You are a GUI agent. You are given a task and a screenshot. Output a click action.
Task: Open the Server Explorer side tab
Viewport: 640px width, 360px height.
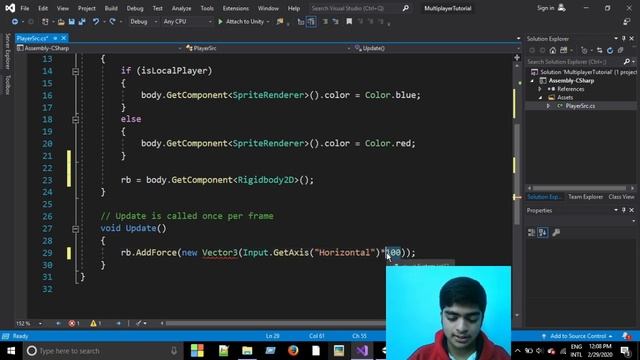[7, 51]
